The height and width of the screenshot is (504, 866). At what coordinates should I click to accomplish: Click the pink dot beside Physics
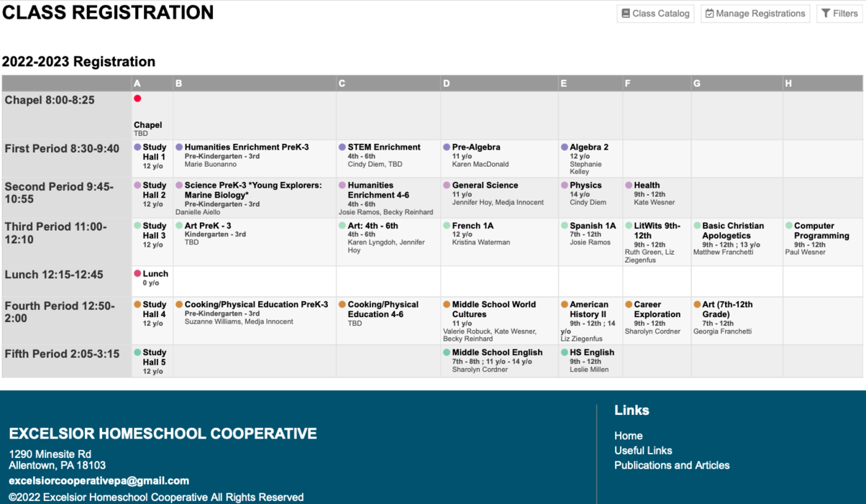pyautogui.click(x=565, y=185)
